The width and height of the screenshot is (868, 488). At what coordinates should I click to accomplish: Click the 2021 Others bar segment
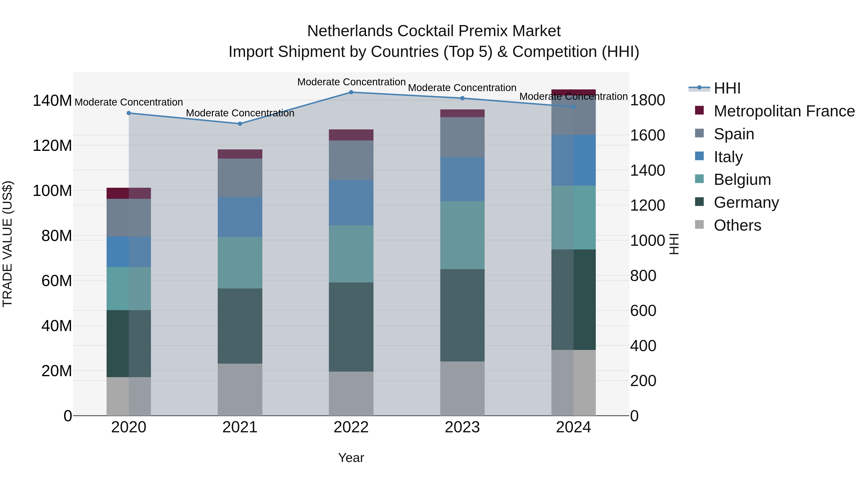click(x=240, y=390)
